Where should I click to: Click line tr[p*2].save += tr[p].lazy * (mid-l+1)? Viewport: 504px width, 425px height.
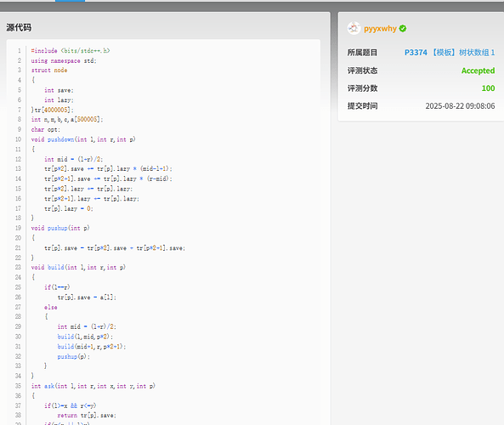(108, 169)
